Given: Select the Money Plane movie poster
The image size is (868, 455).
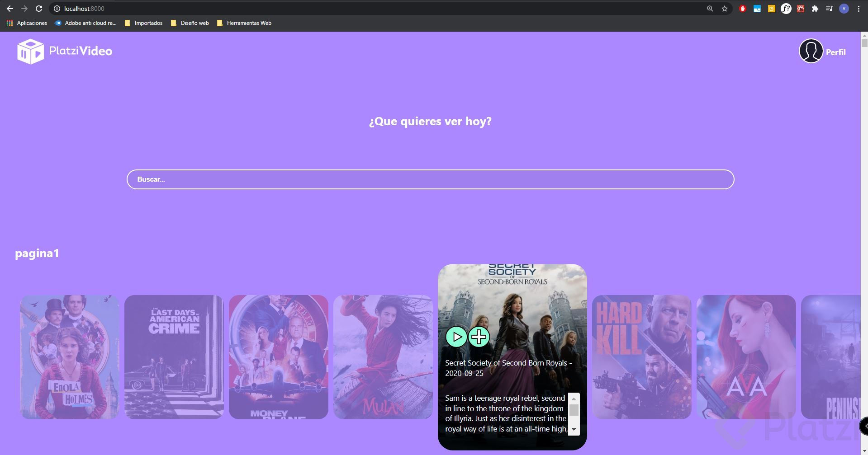Looking at the screenshot, I should (279, 357).
